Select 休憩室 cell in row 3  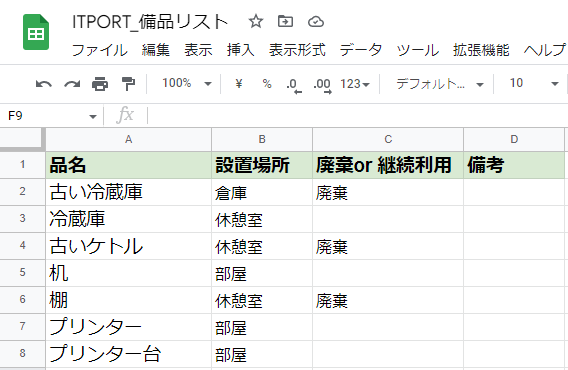coord(262,219)
